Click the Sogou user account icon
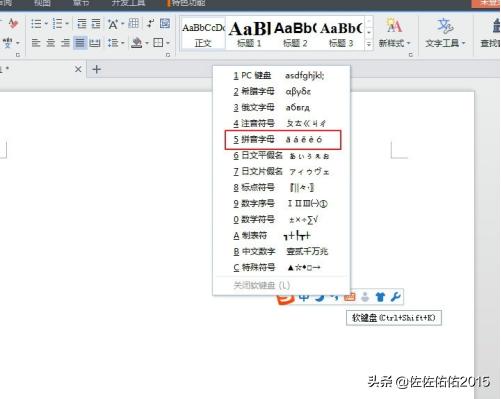Screen dimensions: 501x399 [365, 297]
